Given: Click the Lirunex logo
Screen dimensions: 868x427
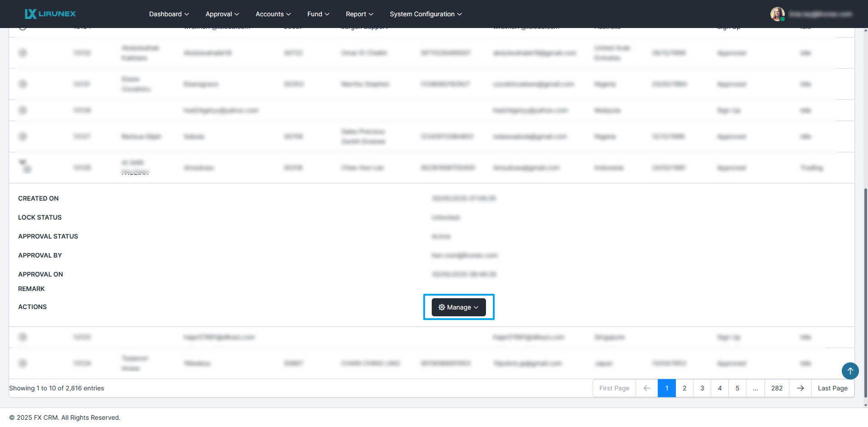Looking at the screenshot, I should pyautogui.click(x=50, y=14).
